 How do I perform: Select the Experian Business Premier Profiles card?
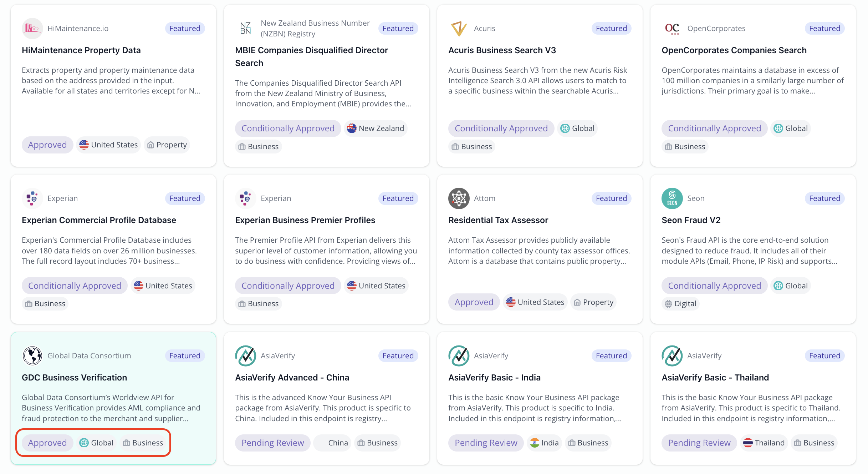tap(326, 249)
